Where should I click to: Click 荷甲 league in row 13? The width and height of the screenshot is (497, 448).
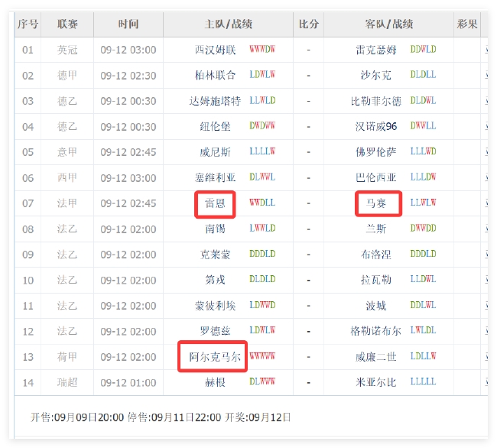[x=67, y=357]
